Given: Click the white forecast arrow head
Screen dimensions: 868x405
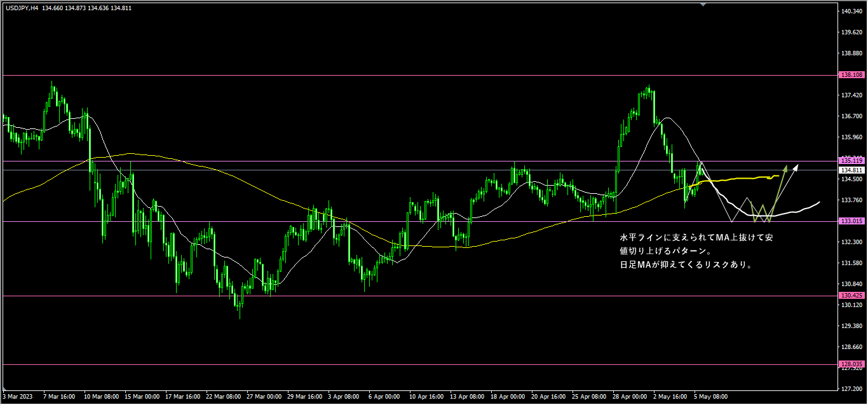Looking at the screenshot, I should [x=796, y=167].
